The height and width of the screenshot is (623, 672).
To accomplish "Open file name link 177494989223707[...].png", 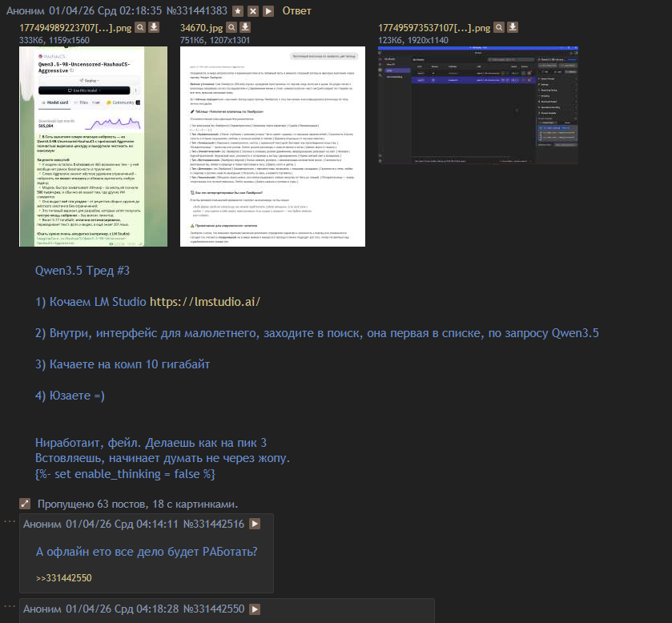I will (75, 28).
